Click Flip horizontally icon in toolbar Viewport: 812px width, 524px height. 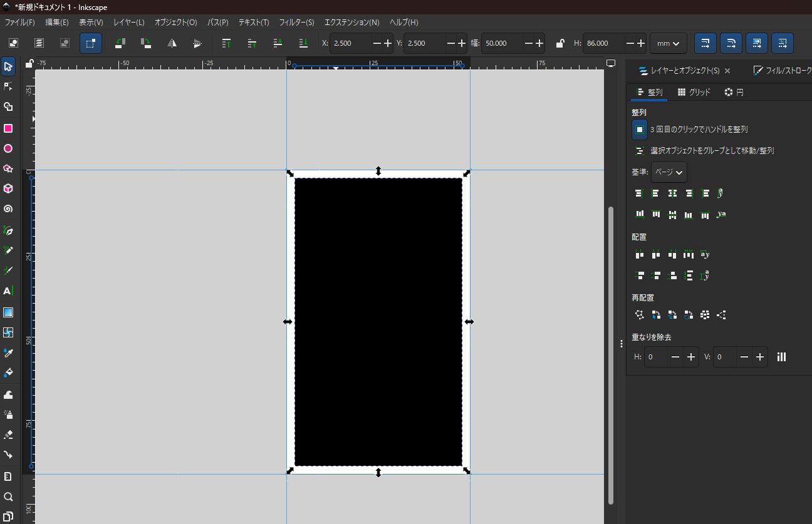point(172,44)
